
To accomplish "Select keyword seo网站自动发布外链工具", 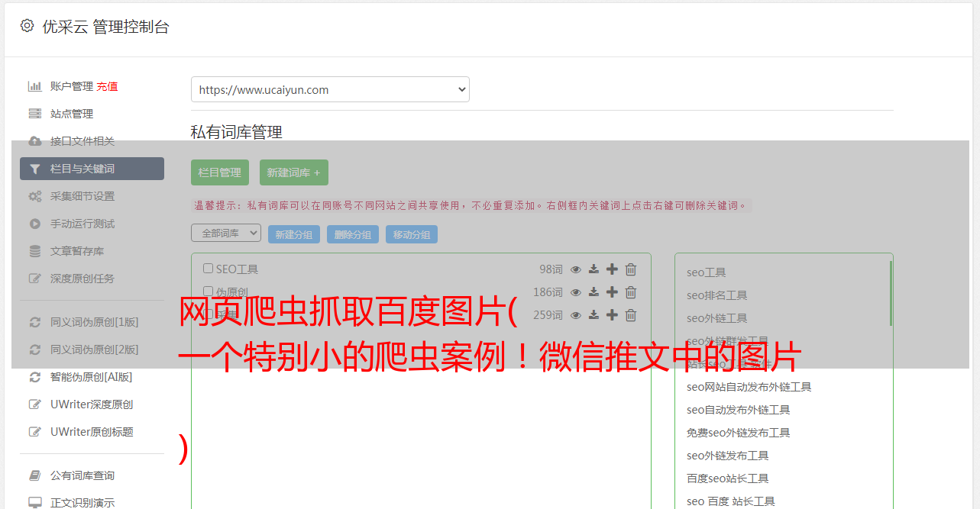I will point(749,387).
